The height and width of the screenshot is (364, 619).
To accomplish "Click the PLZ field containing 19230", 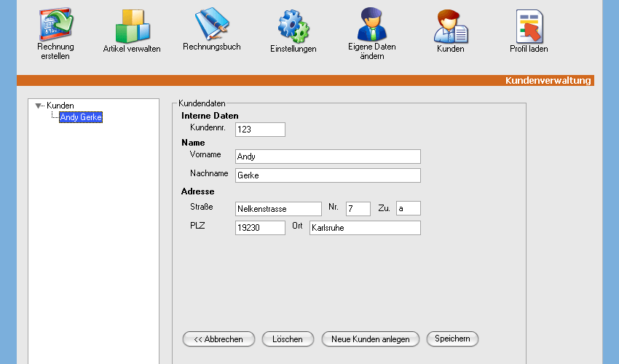I will [x=260, y=228].
